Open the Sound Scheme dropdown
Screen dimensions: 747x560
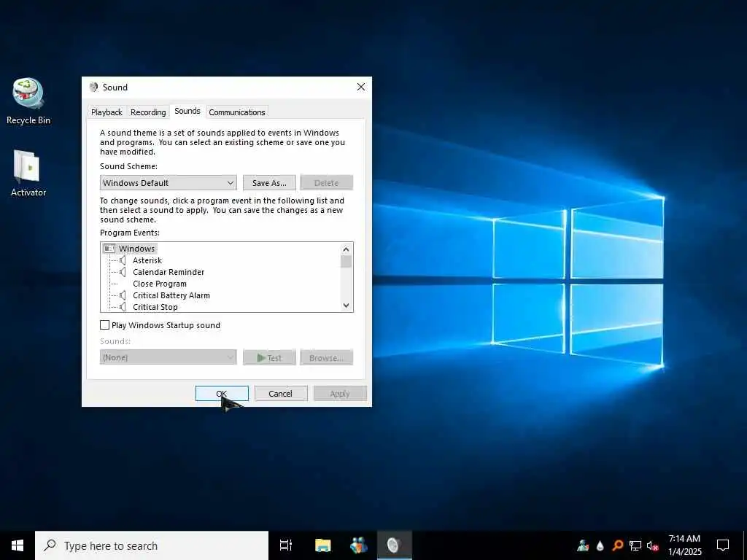[x=169, y=183]
